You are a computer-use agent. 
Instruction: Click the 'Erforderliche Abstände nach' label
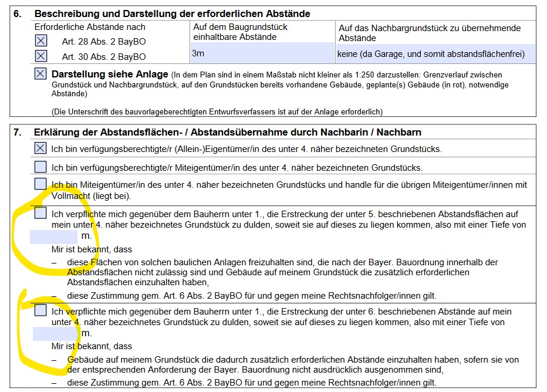(90, 27)
